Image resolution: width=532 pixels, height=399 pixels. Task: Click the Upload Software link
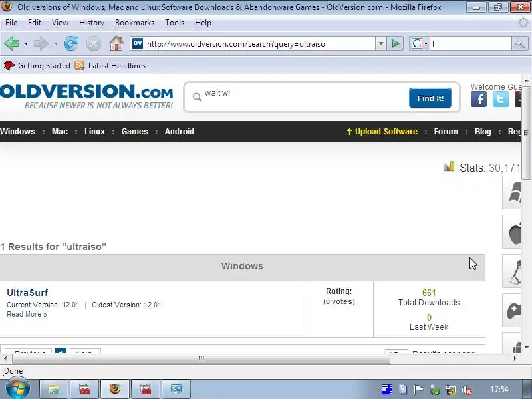coord(382,132)
